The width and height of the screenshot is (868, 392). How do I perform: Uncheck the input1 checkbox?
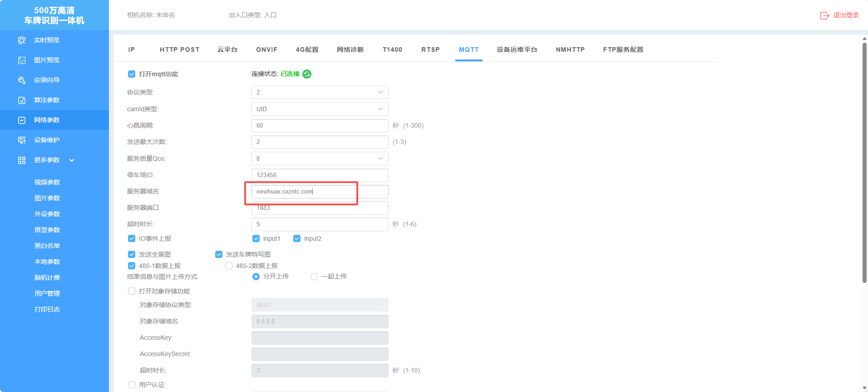click(256, 238)
